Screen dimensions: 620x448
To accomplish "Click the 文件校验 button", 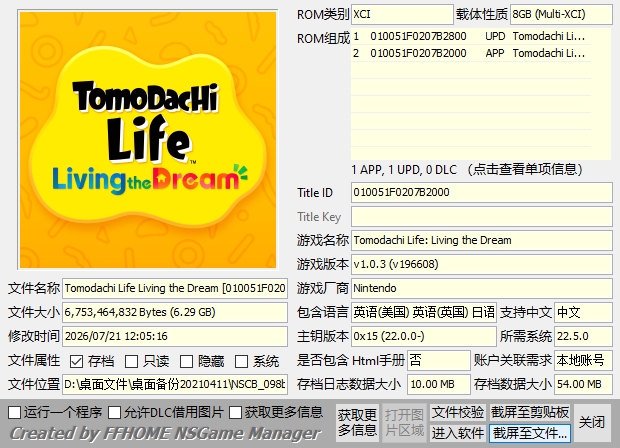I will tap(458, 412).
